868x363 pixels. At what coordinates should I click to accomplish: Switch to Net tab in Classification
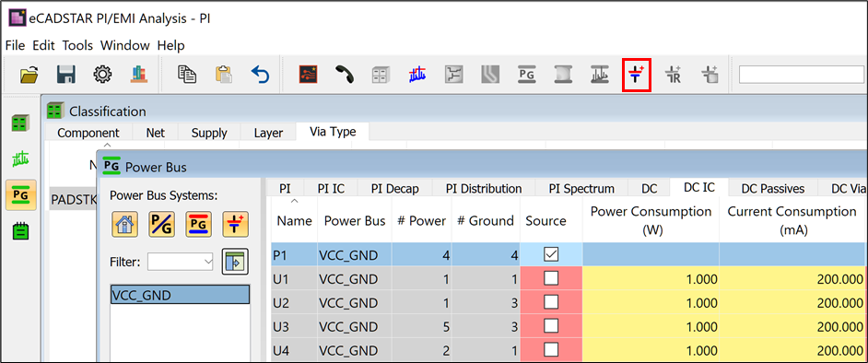156,133
